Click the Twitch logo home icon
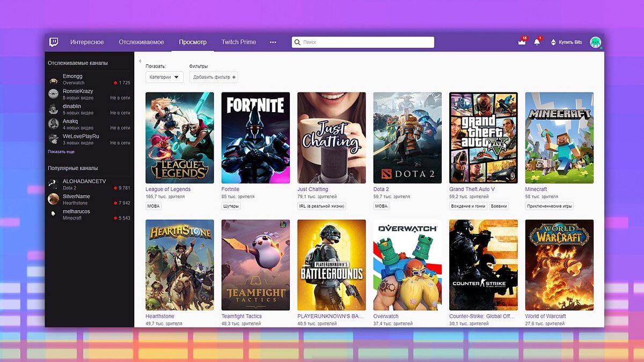 click(x=54, y=42)
